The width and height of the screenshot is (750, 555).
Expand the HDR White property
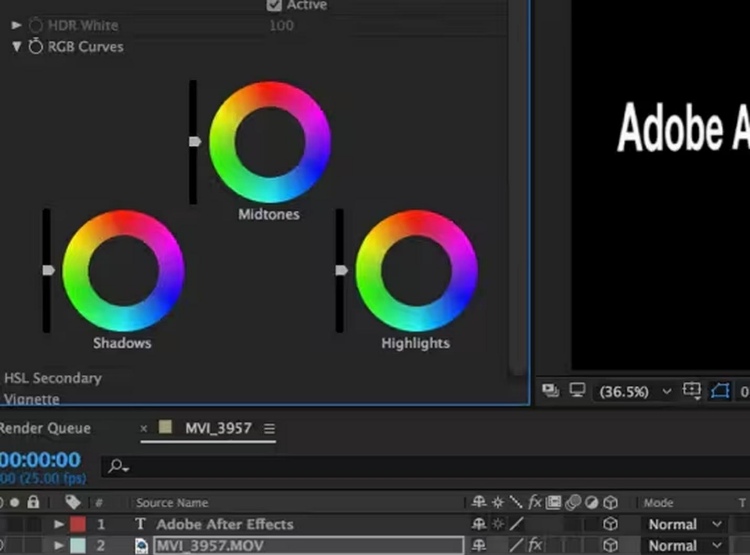point(17,25)
